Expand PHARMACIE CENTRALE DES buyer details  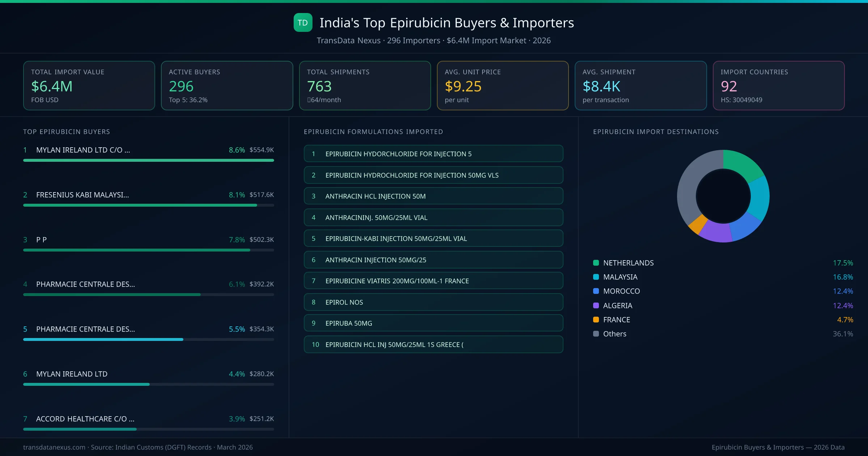(x=85, y=284)
